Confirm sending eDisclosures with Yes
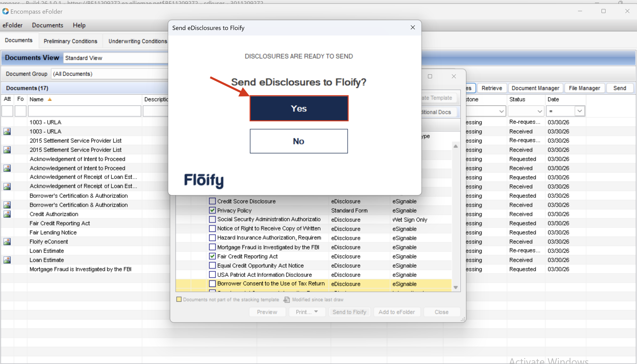This screenshot has width=637, height=364. tap(299, 108)
